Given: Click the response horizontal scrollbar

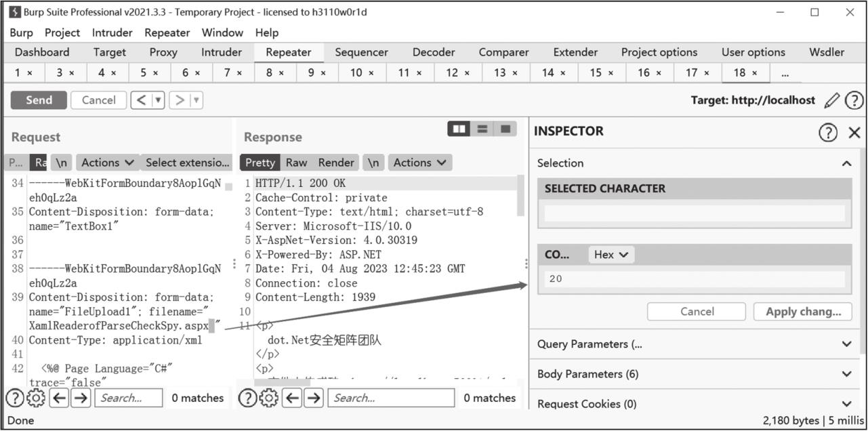Looking at the screenshot, I should pyautogui.click(x=282, y=382).
